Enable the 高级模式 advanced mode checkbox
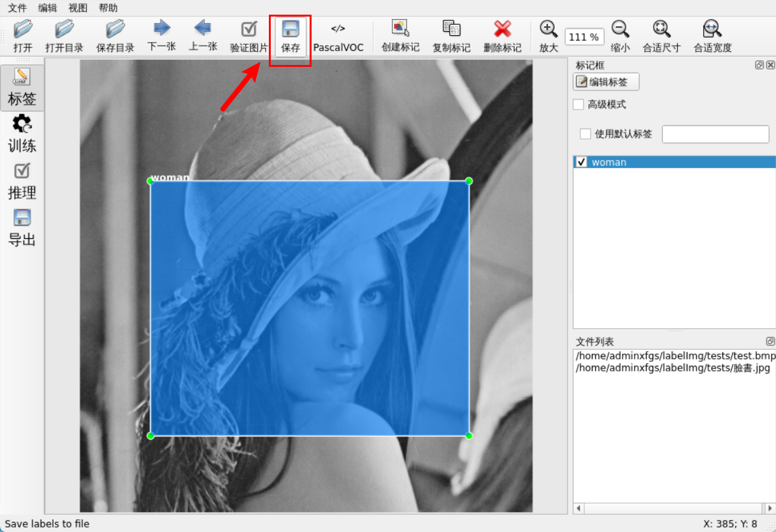This screenshot has width=776, height=532. point(578,104)
